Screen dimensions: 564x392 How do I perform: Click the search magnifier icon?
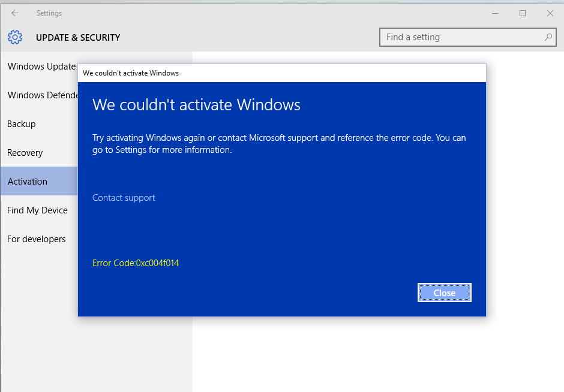click(548, 37)
